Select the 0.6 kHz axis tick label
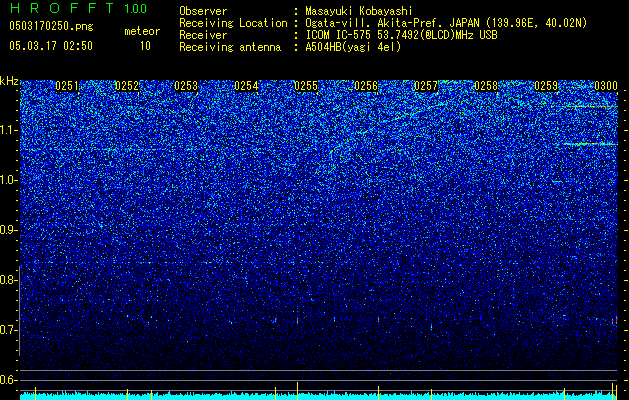The image size is (629, 400). 8,380
